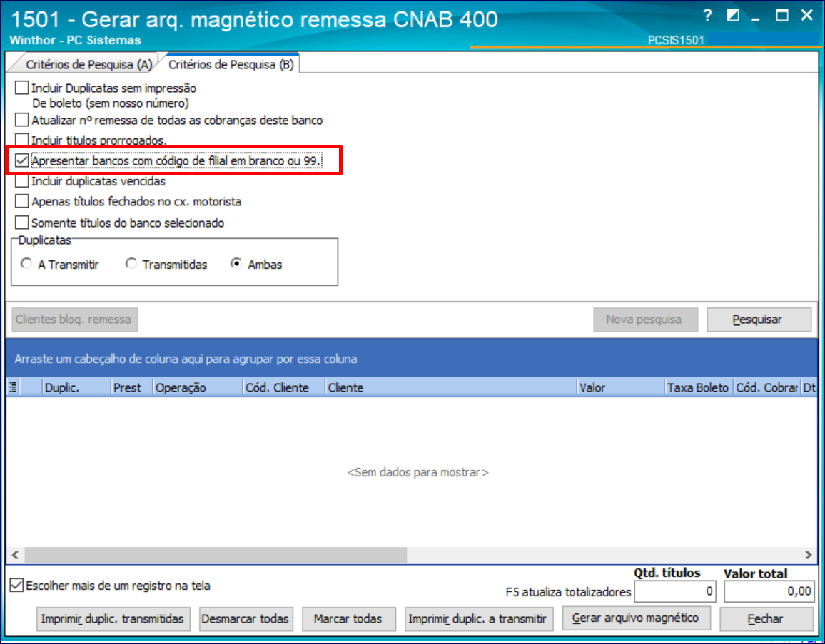The width and height of the screenshot is (825, 644).
Task: Sort by Duplic. column header
Action: click(77, 387)
